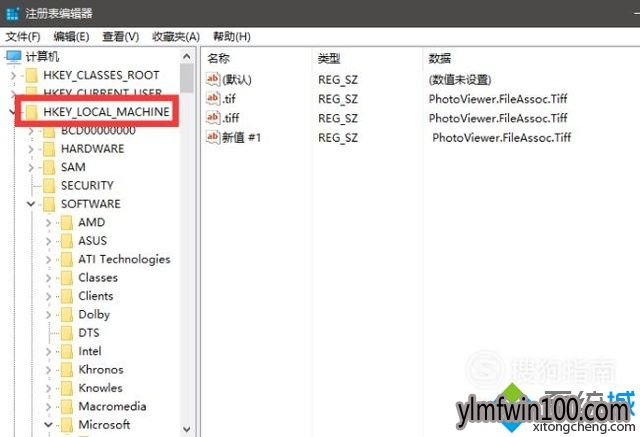Screen dimensions: 640x437
Task: Click the DTS folder icon
Action: pyautogui.click(x=67, y=333)
